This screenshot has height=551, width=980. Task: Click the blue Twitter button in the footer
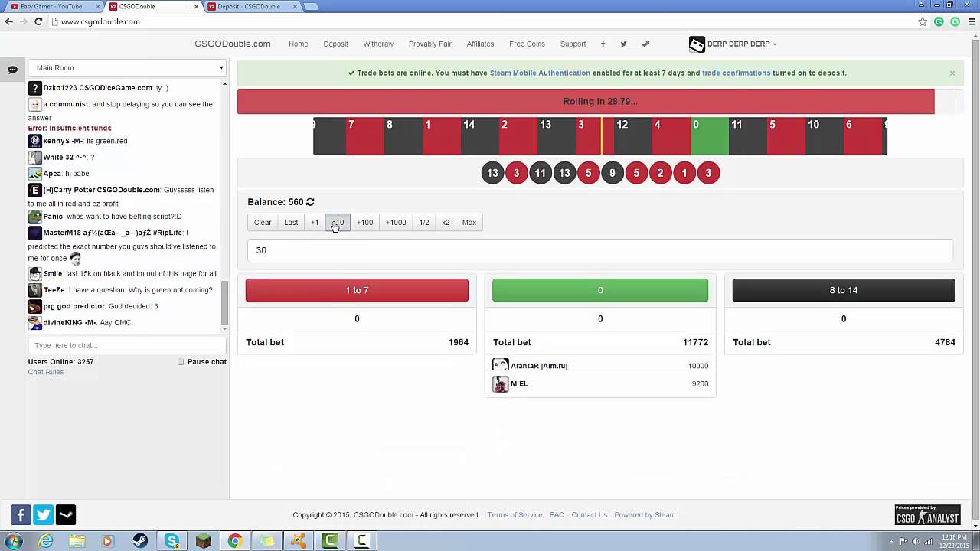(44, 515)
